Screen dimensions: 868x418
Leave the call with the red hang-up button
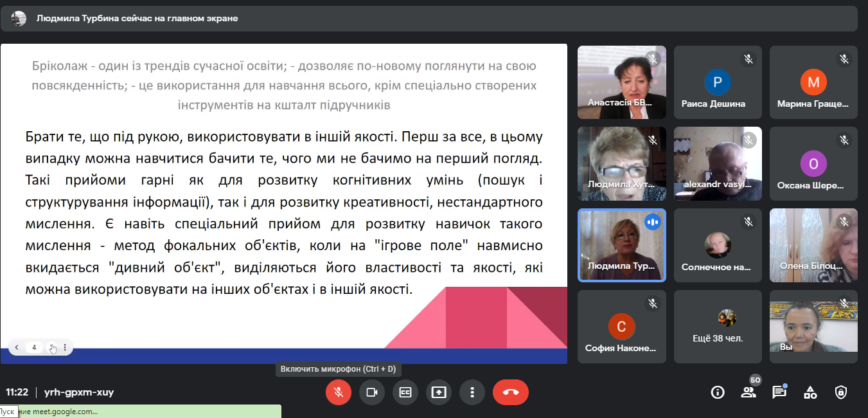coord(510,392)
